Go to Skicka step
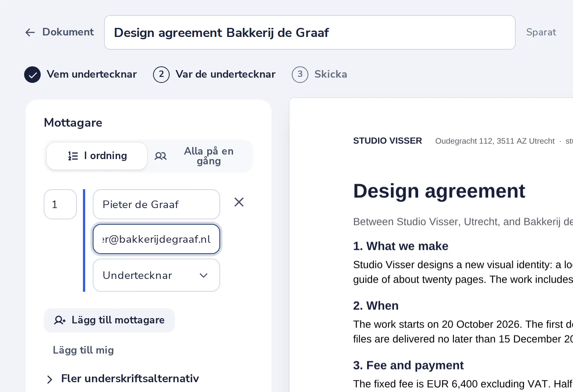The width and height of the screenshot is (573, 392). click(x=319, y=75)
